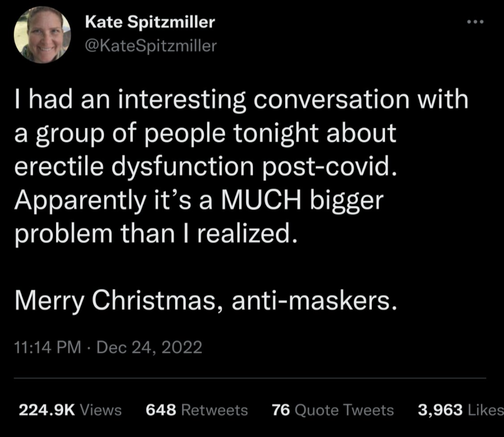Screen dimensions: 504x437
Task: Click the capitalized word MUCH in the tweet
Action: click(x=261, y=200)
